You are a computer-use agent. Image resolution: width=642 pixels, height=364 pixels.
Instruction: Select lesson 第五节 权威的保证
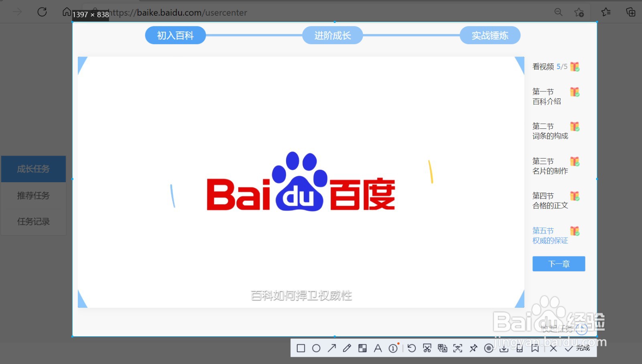coord(550,236)
